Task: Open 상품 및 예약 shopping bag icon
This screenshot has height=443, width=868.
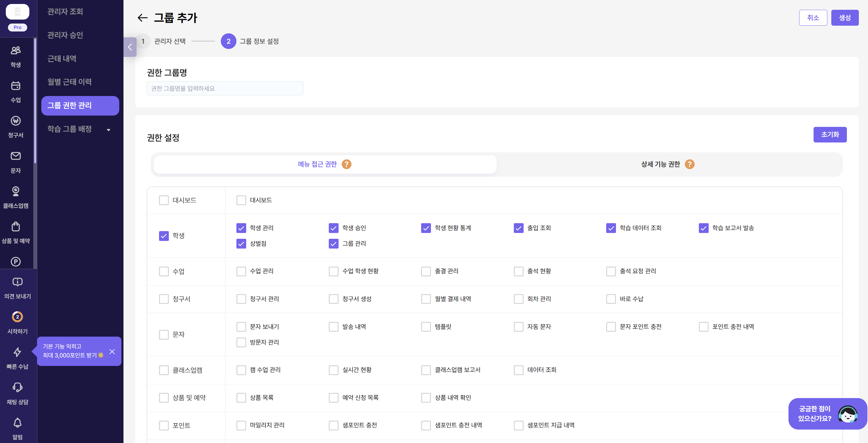Action: 16,227
